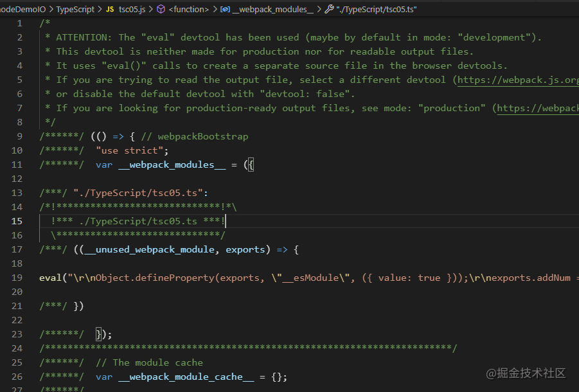Click __webpack_module_cache__ variable on line 26
Viewport: 579px width, 392px height.
[186, 377]
